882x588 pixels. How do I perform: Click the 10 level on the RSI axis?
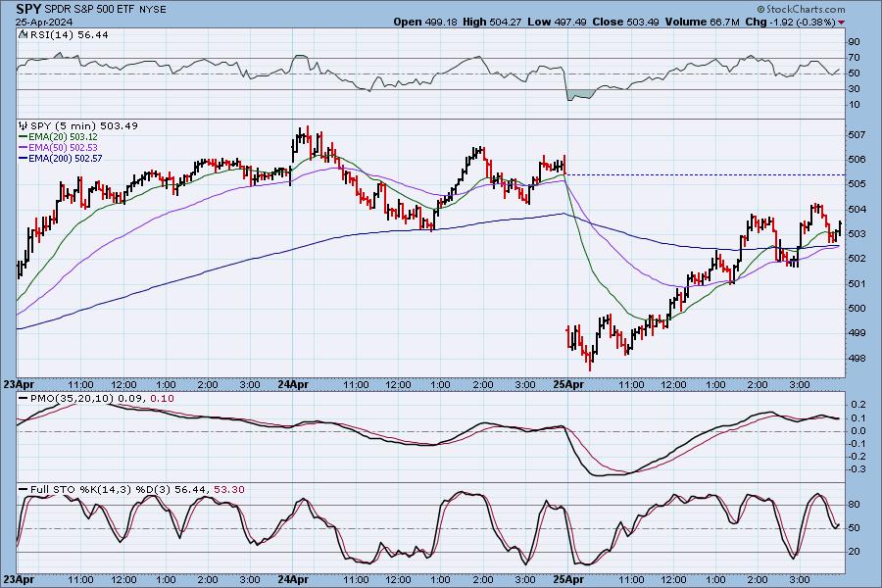coord(854,105)
